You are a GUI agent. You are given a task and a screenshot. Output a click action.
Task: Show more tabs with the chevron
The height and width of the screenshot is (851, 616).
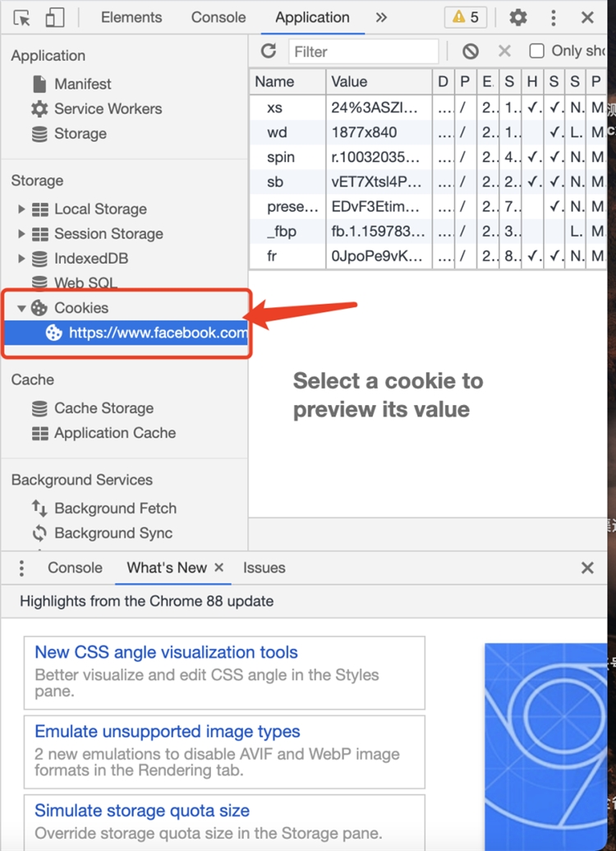point(381,17)
